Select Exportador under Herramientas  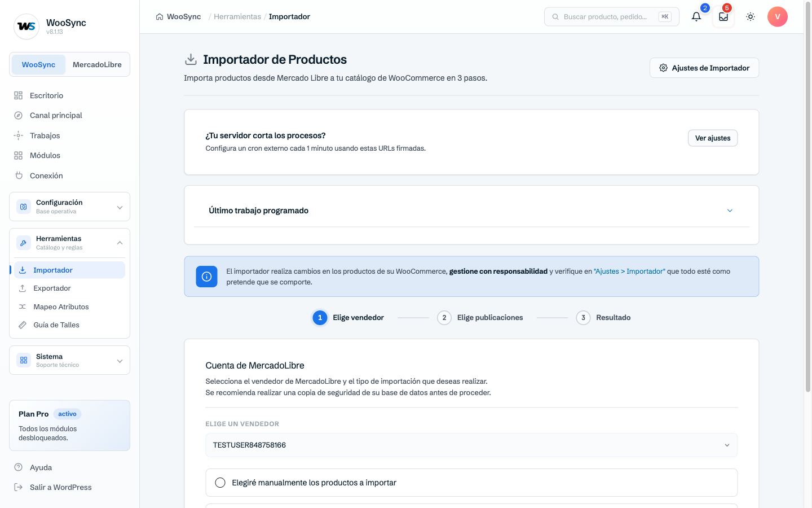[69, 288]
